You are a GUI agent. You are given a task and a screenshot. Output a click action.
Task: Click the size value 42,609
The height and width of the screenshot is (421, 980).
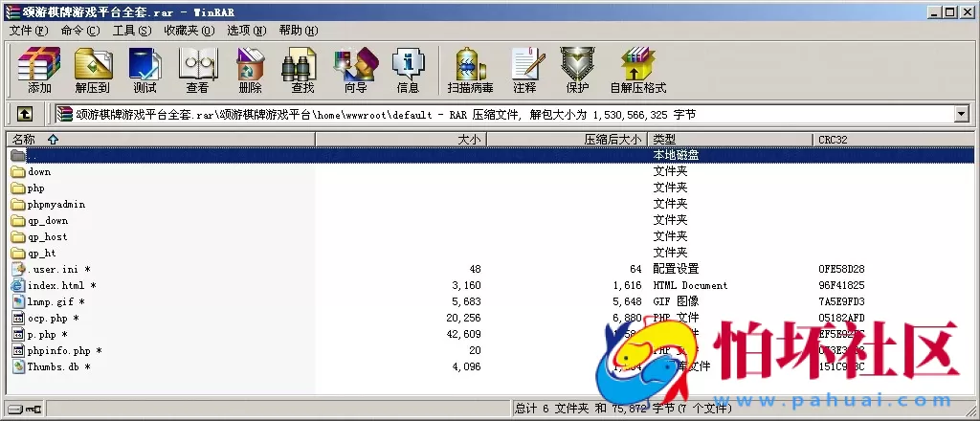[x=464, y=334]
